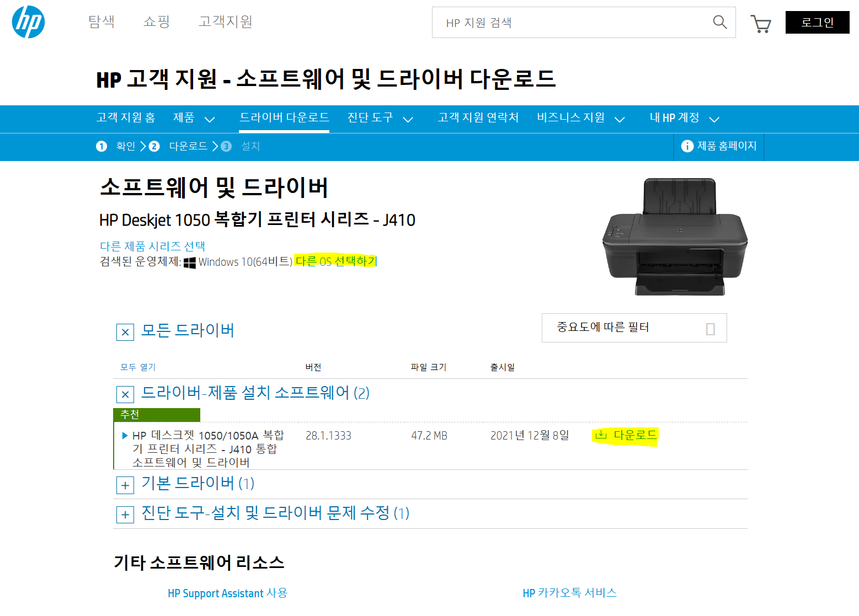
Task: Click the file size value 47.2 MB
Action: 429,436
